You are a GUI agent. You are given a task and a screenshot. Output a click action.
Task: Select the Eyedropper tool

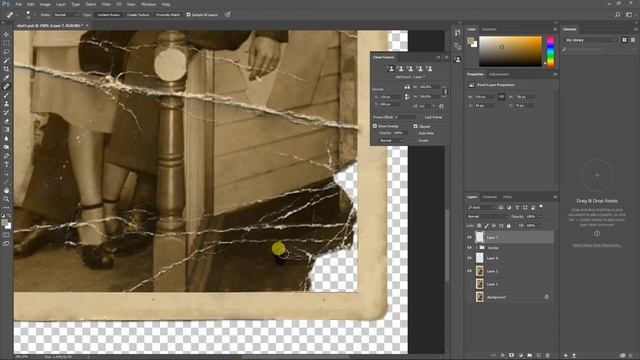point(6,78)
